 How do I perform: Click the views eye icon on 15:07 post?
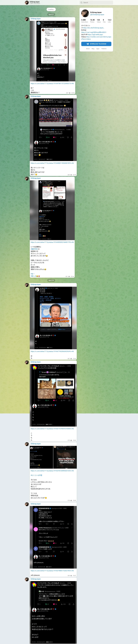(x=71, y=576)
